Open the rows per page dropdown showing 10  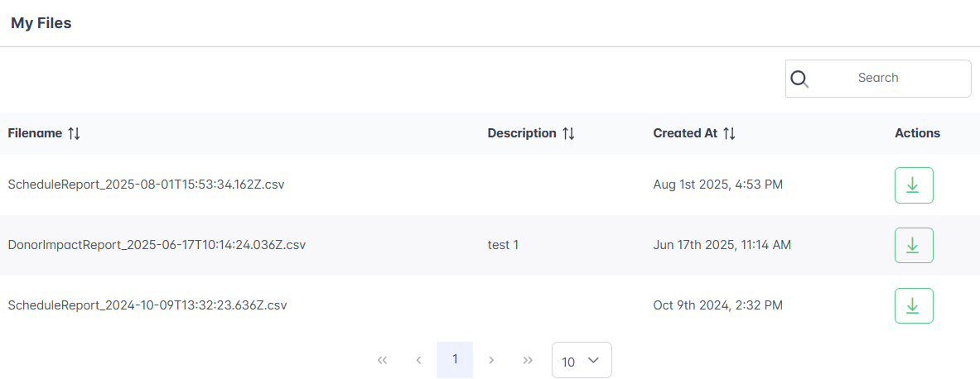click(x=582, y=361)
